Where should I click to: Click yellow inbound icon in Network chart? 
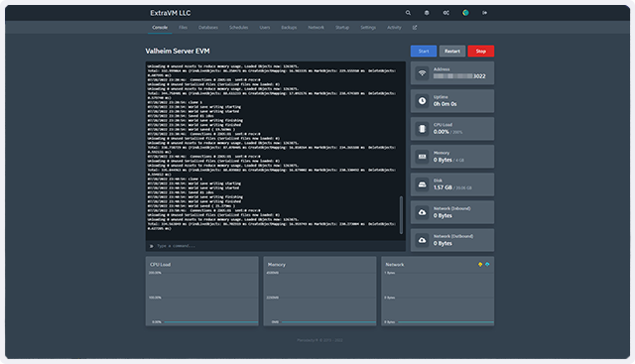pyautogui.click(x=480, y=265)
